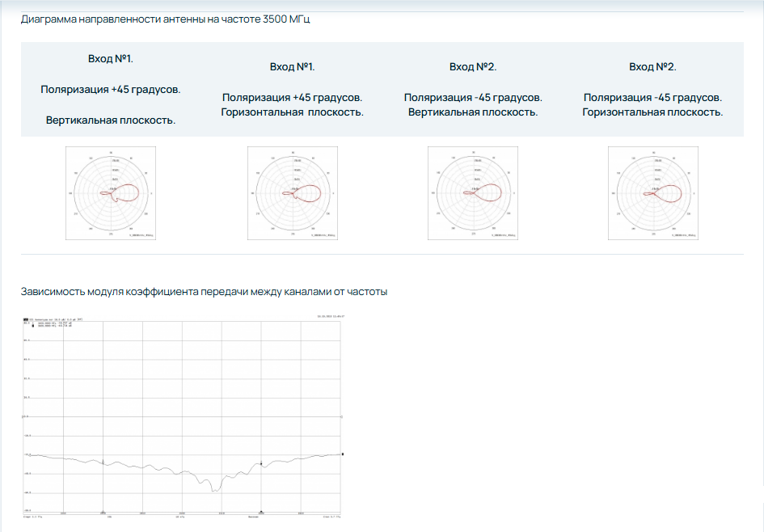This screenshot has width=764, height=532.
Task: Click the reference level marker on chart's left edge
Action: point(22,416)
